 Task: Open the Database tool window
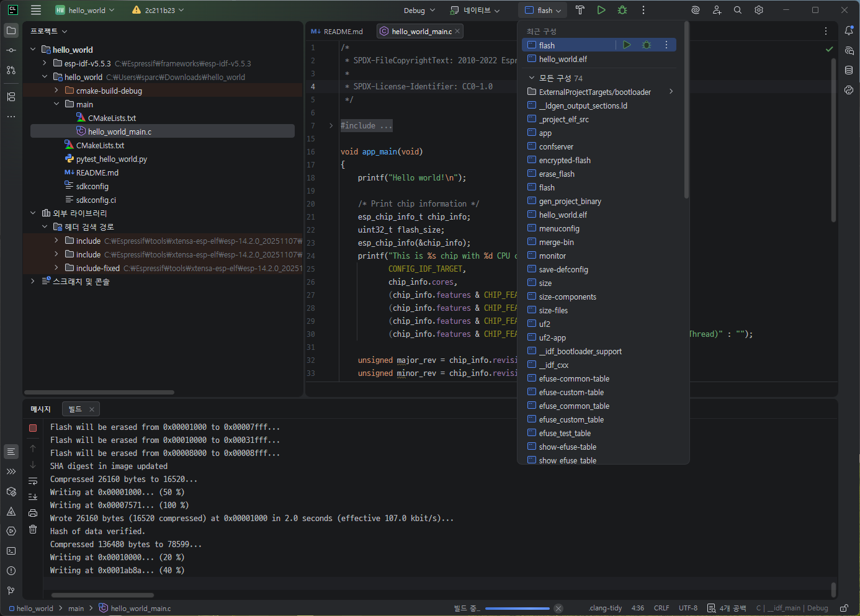849,70
